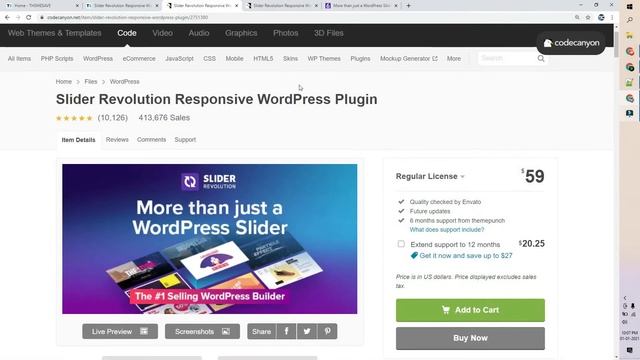The width and height of the screenshot is (640, 360).
Task: Open the 3D Files section
Action: tap(329, 33)
